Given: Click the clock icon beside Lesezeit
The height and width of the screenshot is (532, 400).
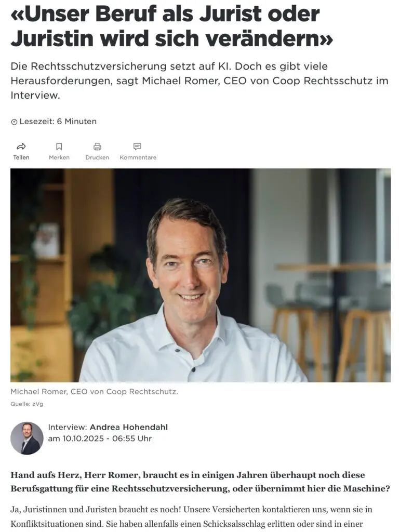Looking at the screenshot, I should coord(14,122).
